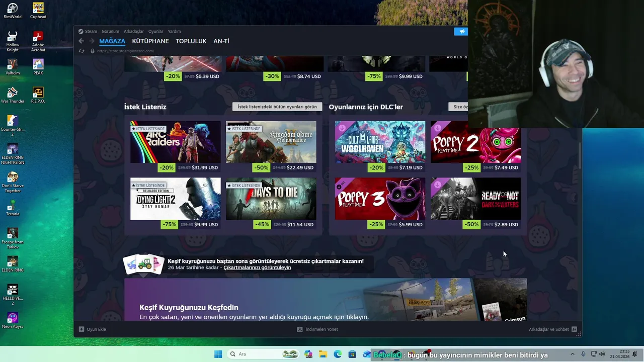Open Microsoft 365 Copilot from the taskbar
644x362 pixels.
pos(308,354)
